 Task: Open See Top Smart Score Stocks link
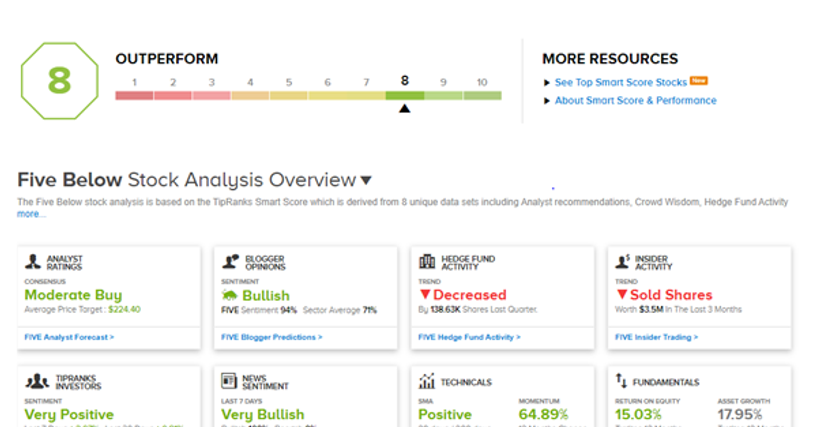pos(621,83)
